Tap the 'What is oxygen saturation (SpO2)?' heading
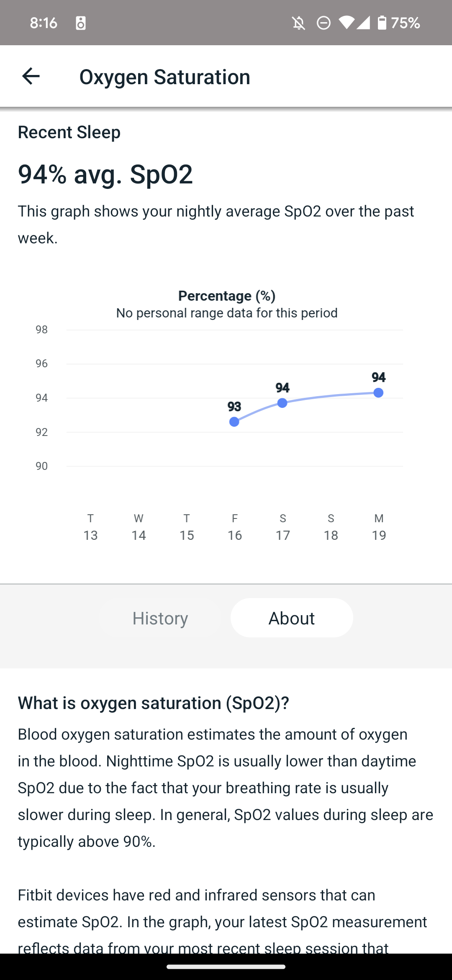The height and width of the screenshot is (980, 452). [x=154, y=703]
